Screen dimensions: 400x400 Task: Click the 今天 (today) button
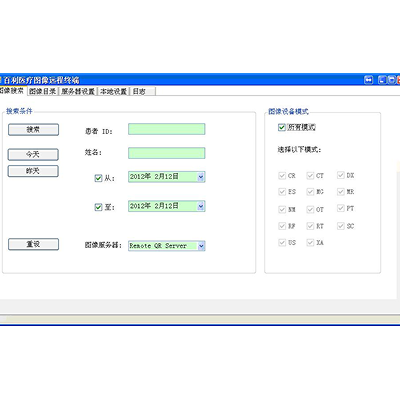tap(33, 154)
